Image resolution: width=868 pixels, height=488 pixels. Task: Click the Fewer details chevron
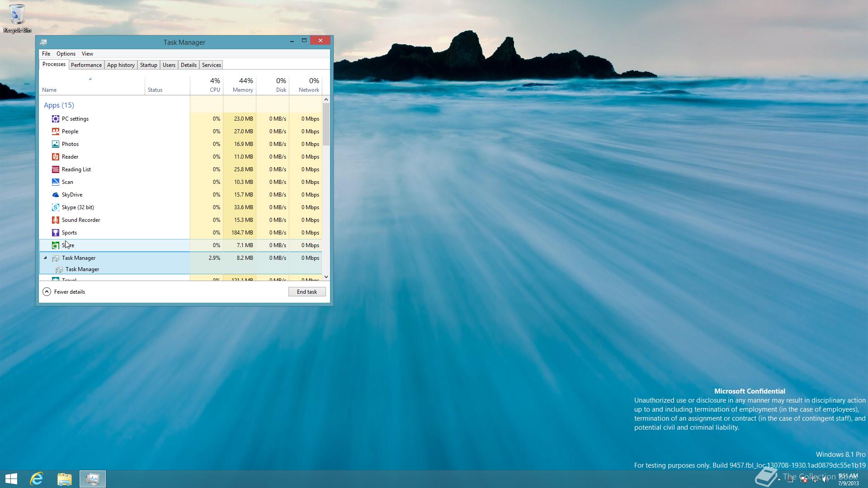(47, 292)
